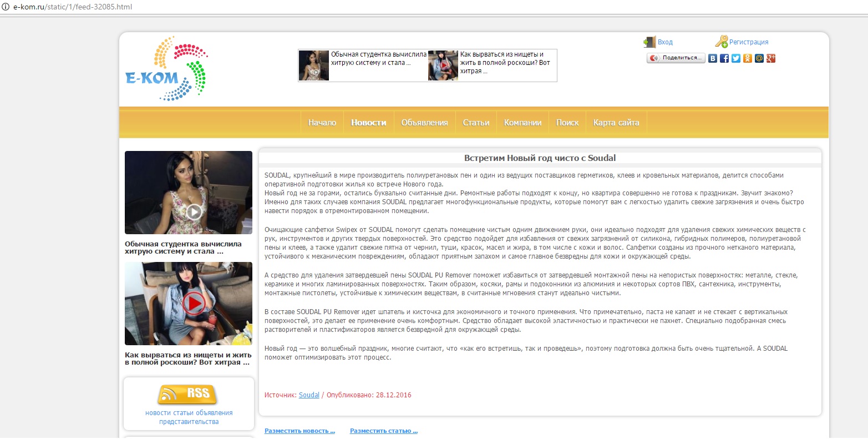Click the 'Источник:' label
The image size is (868, 439).
point(281,395)
